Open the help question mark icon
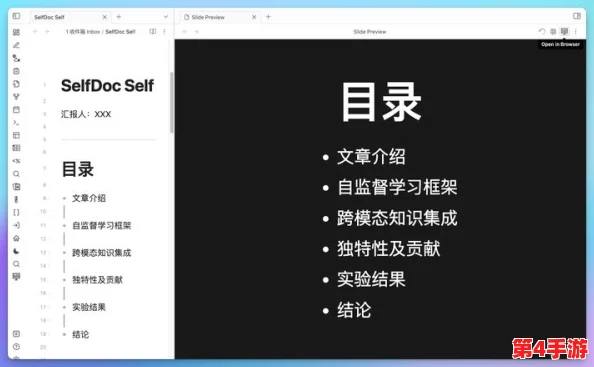Image resolution: width=594 pixels, height=367 pixels. pos(16,347)
